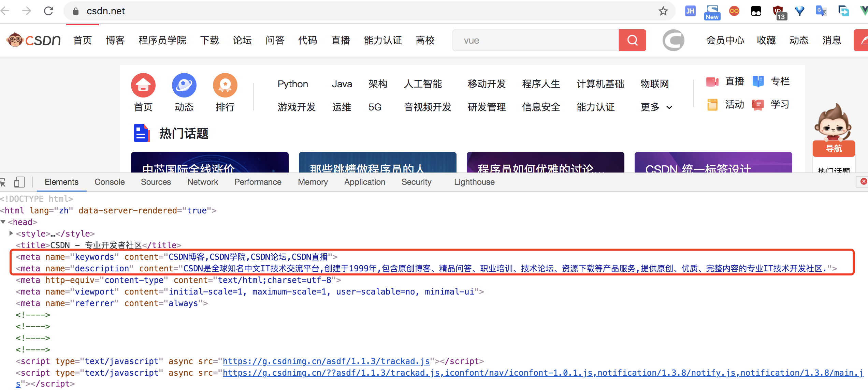Screen dimensions: 868x390
Task: Click 博客 in the top navigation
Action: (x=115, y=40)
